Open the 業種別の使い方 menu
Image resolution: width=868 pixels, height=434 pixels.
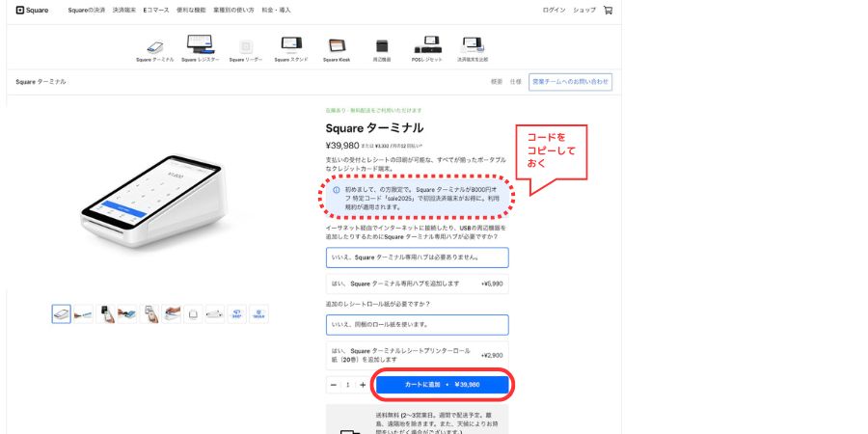pos(233,10)
